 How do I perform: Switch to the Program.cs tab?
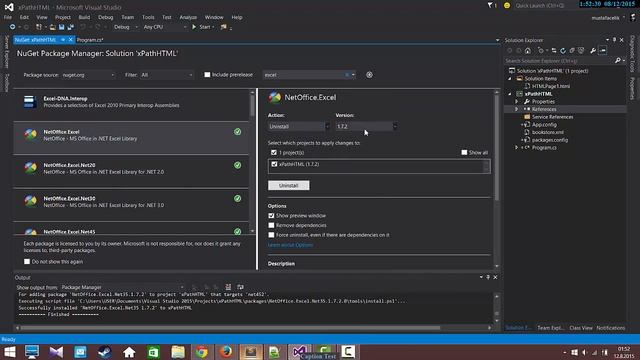[90, 40]
